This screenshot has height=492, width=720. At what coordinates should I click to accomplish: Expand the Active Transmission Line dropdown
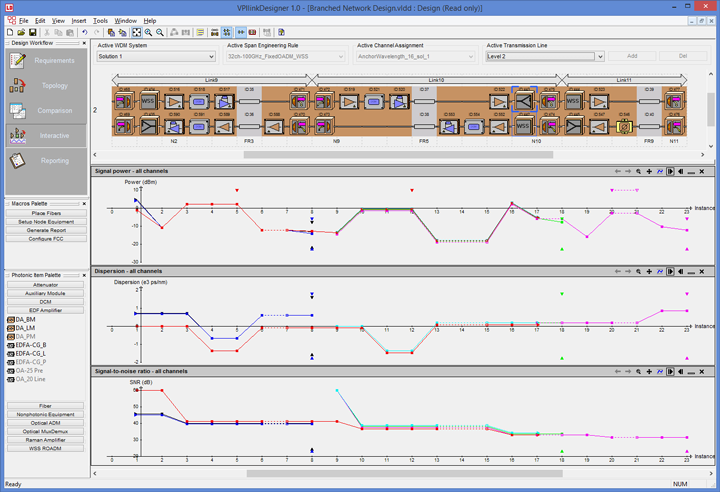click(600, 57)
